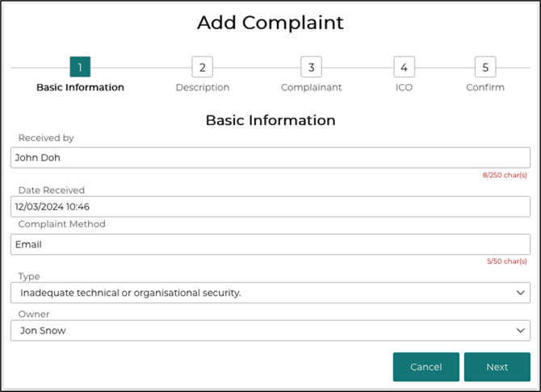Open Owner combo box showing Jon Snow
Screen dimensions: 541x392
[270, 330]
